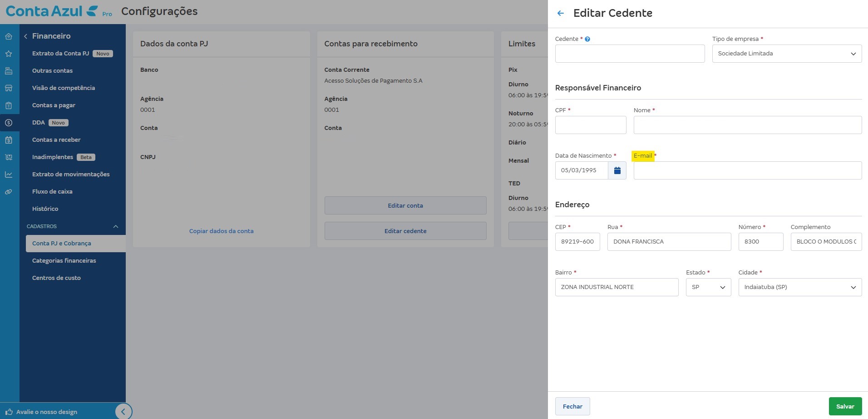Click the storefront icon in left rail
868x419 pixels.
[9, 88]
